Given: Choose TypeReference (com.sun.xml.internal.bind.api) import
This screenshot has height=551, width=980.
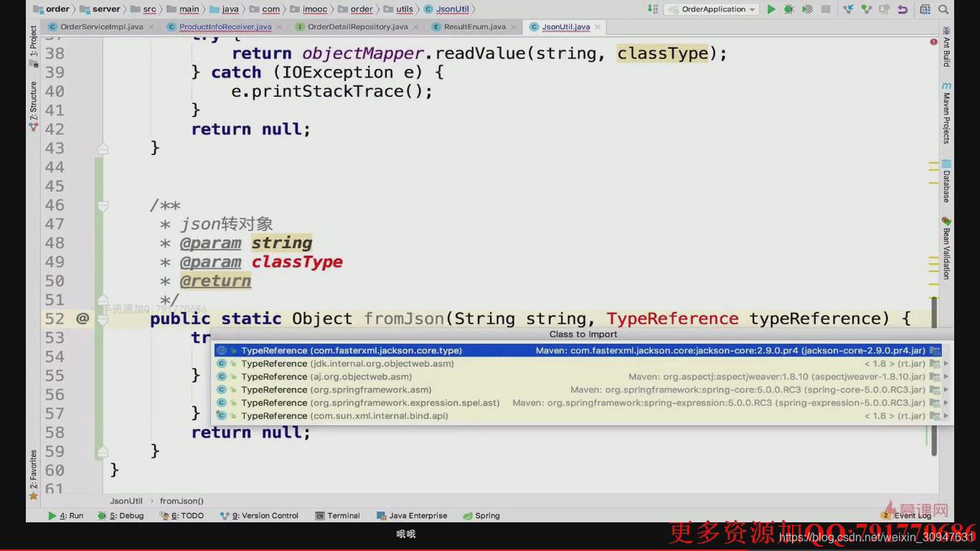Looking at the screenshot, I should point(583,415).
